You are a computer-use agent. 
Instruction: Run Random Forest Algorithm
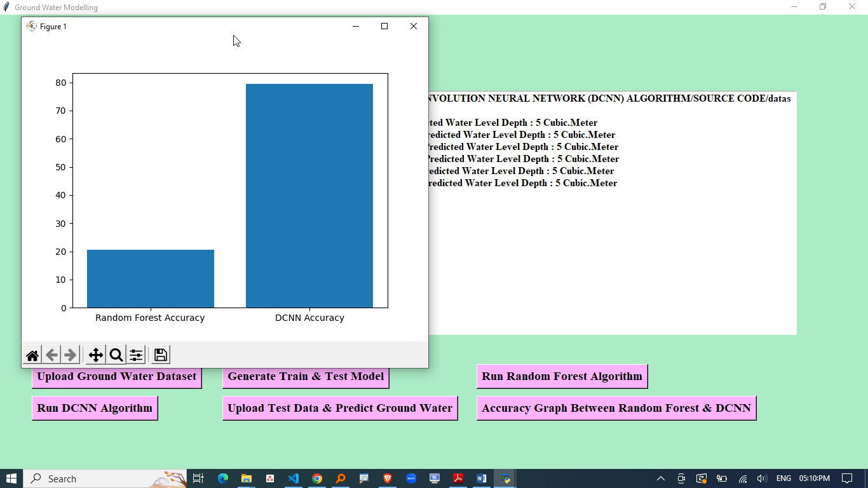pos(562,376)
